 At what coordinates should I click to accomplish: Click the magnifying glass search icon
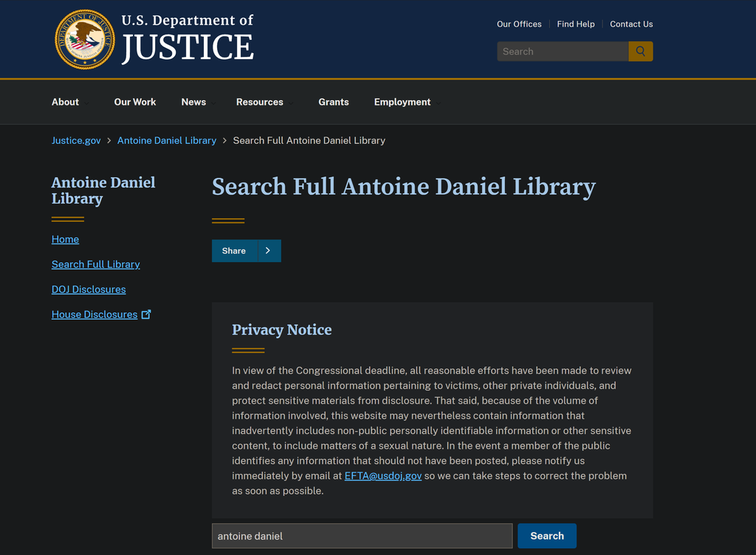click(x=640, y=52)
